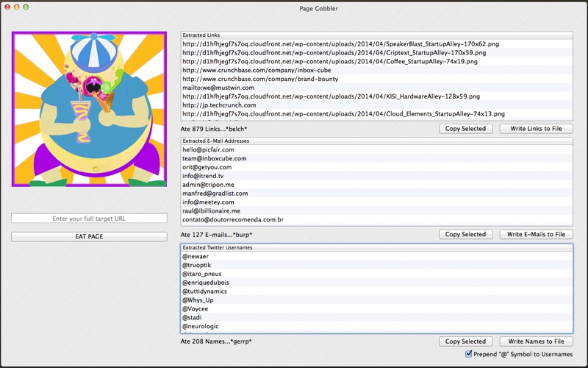Select the Coffee_StartupAlley-74x19.png link
Viewport: 588px width, 368px height.
point(376,61)
